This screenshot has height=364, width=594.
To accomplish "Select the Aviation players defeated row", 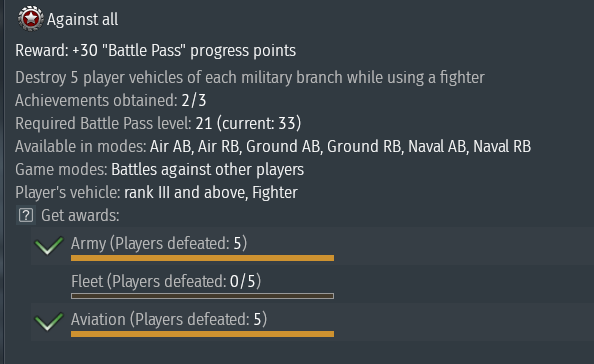I will pos(313,322).
